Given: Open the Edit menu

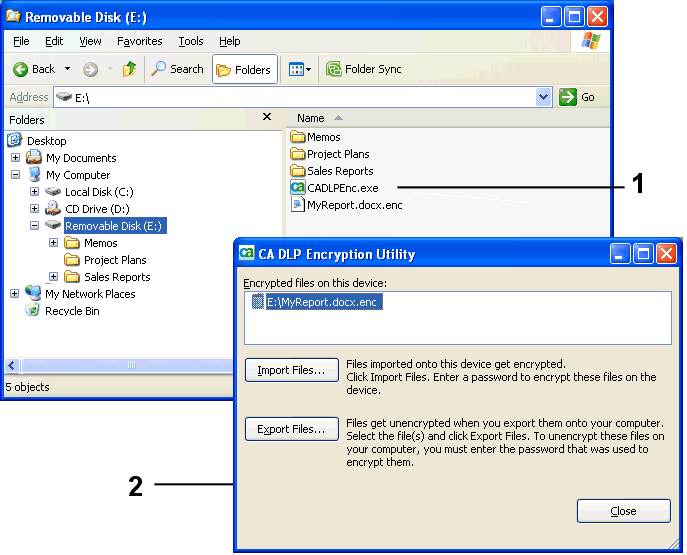Looking at the screenshot, I should point(54,41).
